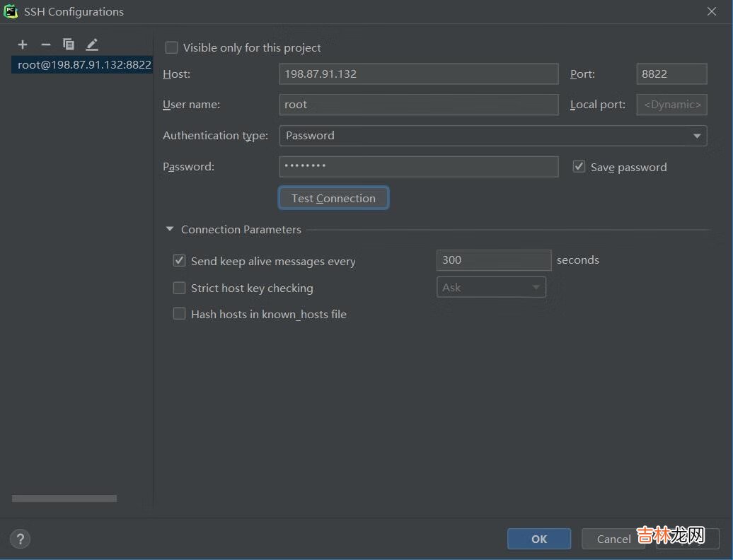Click the plus icon to add SSH configuration

point(23,45)
